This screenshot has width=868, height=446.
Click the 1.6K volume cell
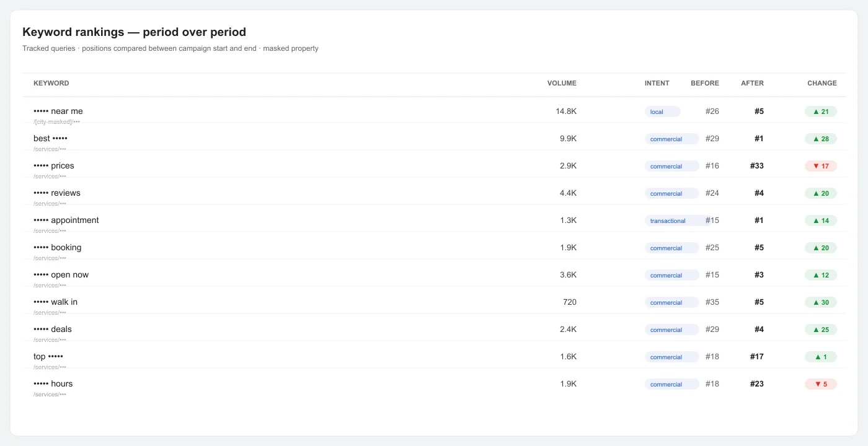[568, 357]
